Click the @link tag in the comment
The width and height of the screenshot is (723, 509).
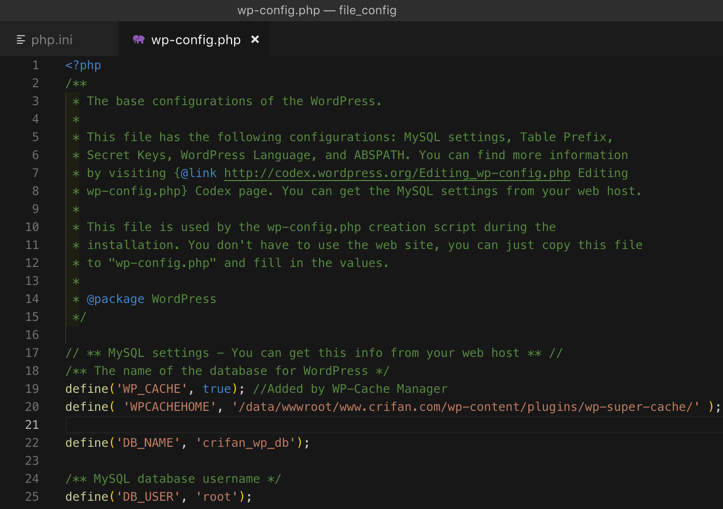click(198, 173)
